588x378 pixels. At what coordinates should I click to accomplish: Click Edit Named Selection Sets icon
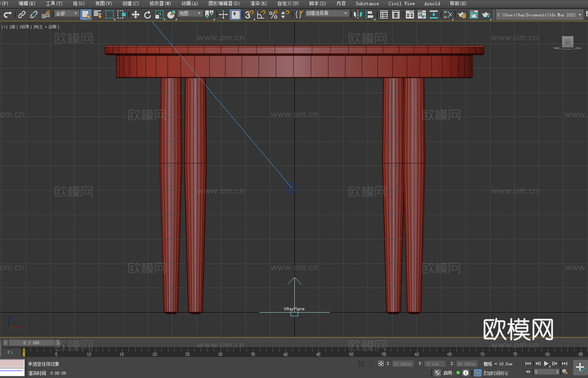(x=299, y=14)
